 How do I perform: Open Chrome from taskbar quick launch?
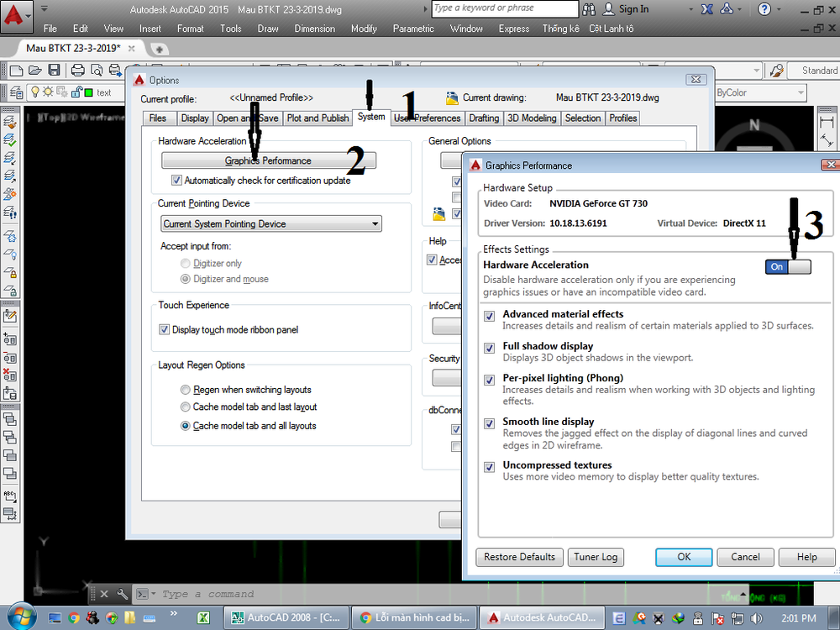(74, 618)
